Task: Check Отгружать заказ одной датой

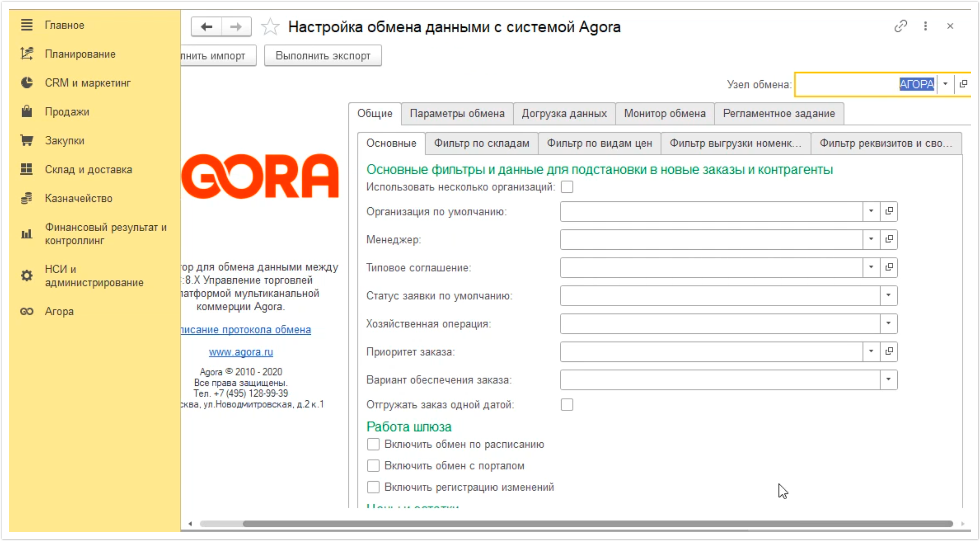Action: pyautogui.click(x=567, y=404)
